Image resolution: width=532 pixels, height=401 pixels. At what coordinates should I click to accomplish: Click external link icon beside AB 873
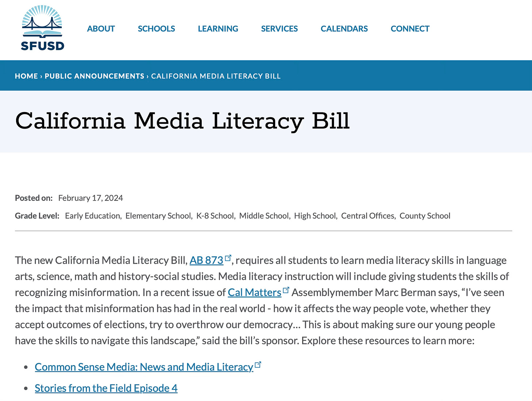click(x=228, y=258)
